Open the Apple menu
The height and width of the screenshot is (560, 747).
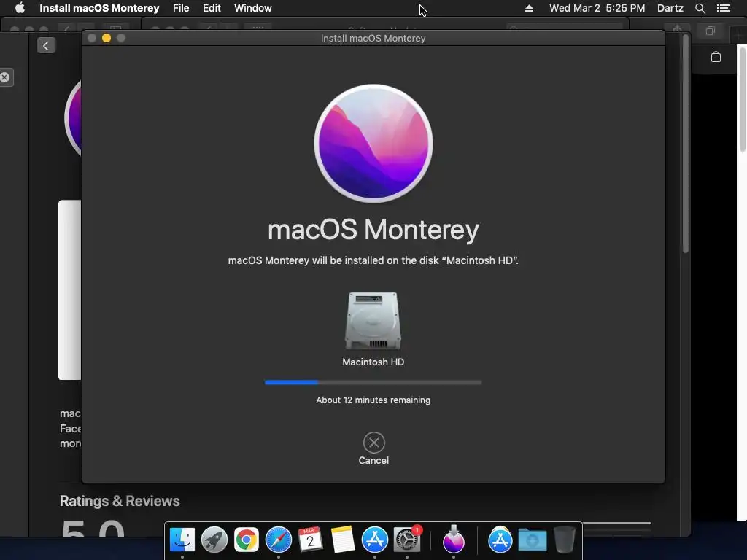[x=20, y=8]
